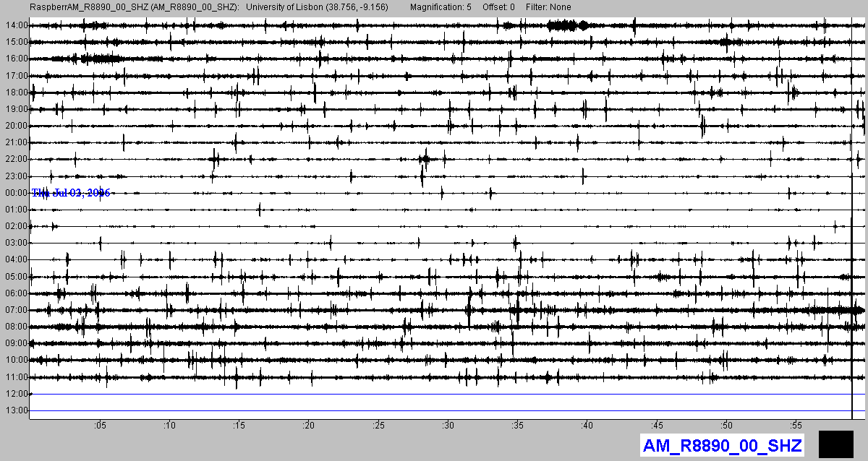
Task: Click the 02:00 hour label
Action: pos(16,226)
